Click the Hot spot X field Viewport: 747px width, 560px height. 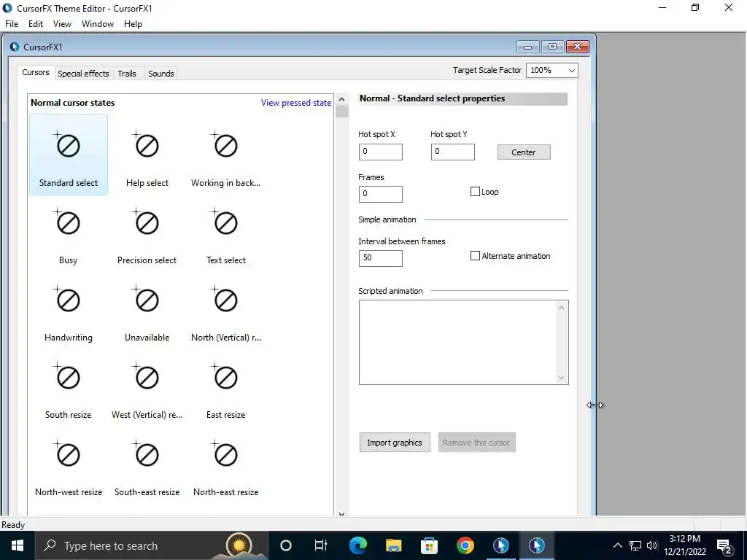380,152
